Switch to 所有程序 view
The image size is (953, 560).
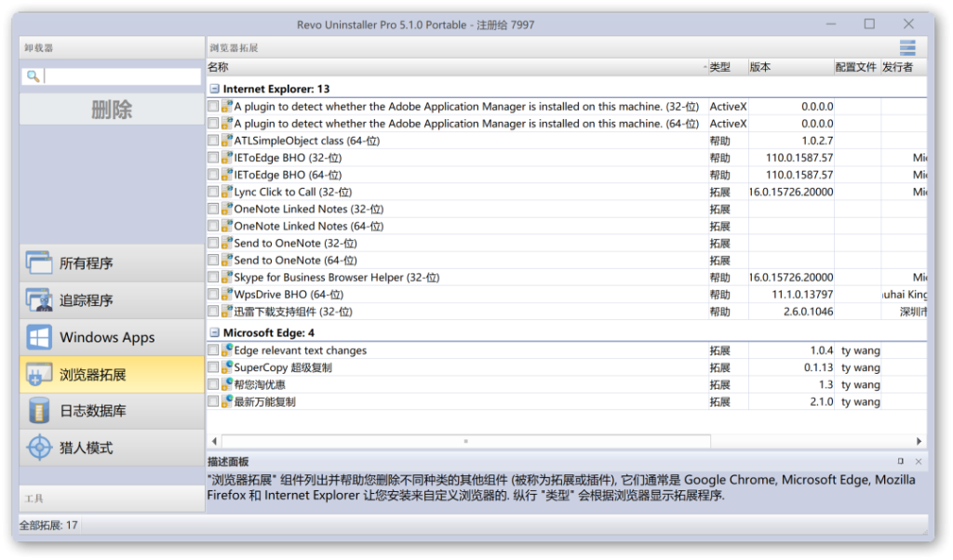112,263
